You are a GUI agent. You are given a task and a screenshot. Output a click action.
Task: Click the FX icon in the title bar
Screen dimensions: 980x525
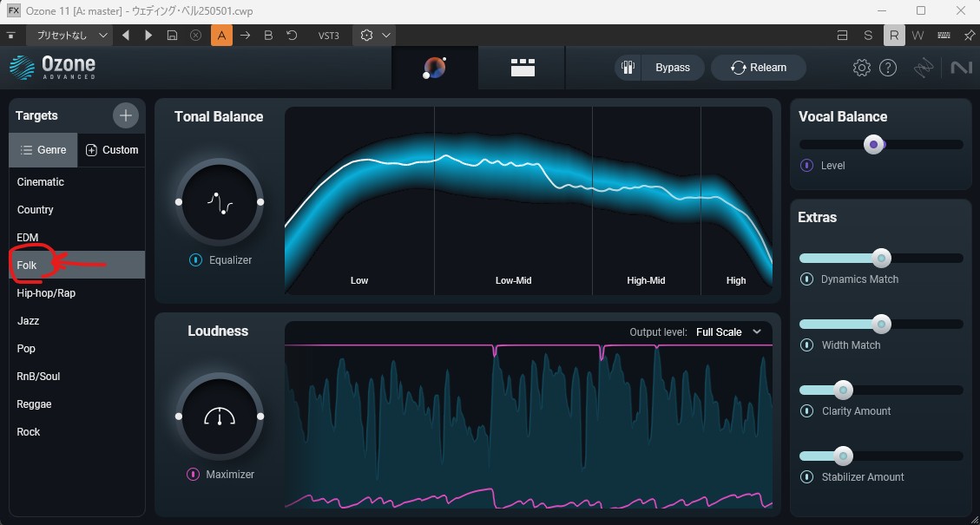(14, 11)
